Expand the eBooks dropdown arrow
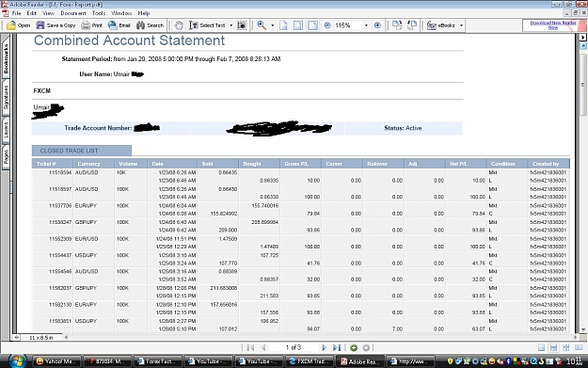This screenshot has height=368, width=588. [x=461, y=25]
